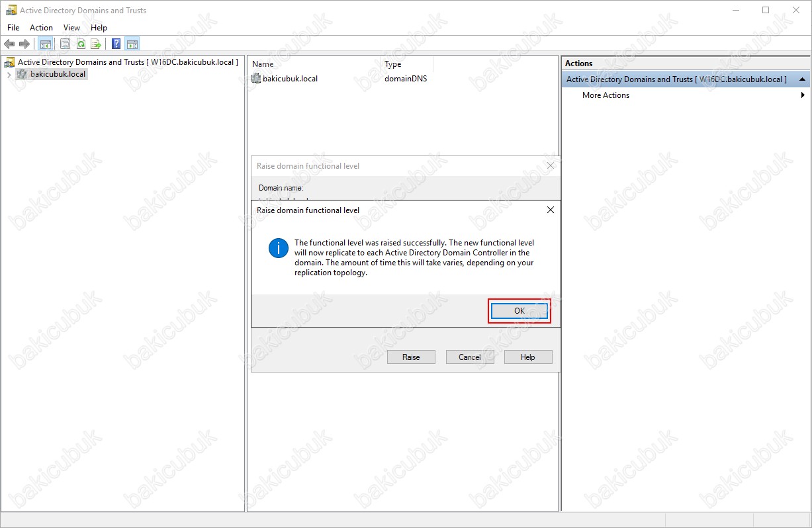Click the functional level raised successfully message text
This screenshot has height=528, width=812.
(x=414, y=258)
